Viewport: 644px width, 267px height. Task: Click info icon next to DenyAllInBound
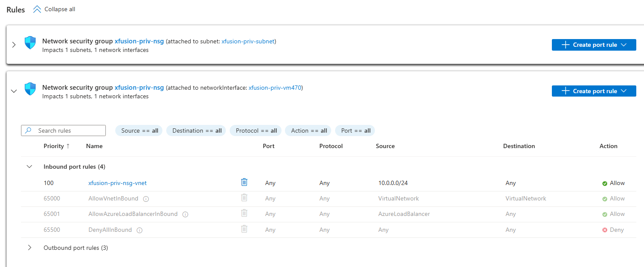pyautogui.click(x=139, y=230)
